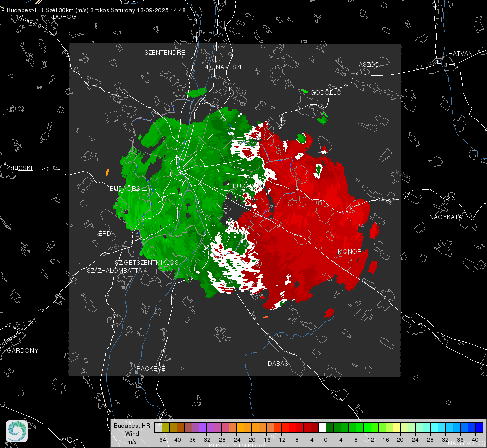487x448 pixels.
Task: Click the '-40' legend value
Action: 177,440
